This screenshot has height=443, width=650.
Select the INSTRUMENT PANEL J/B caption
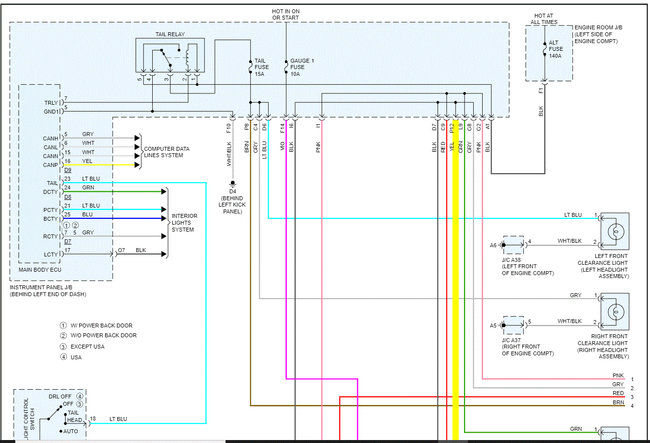pos(48,290)
